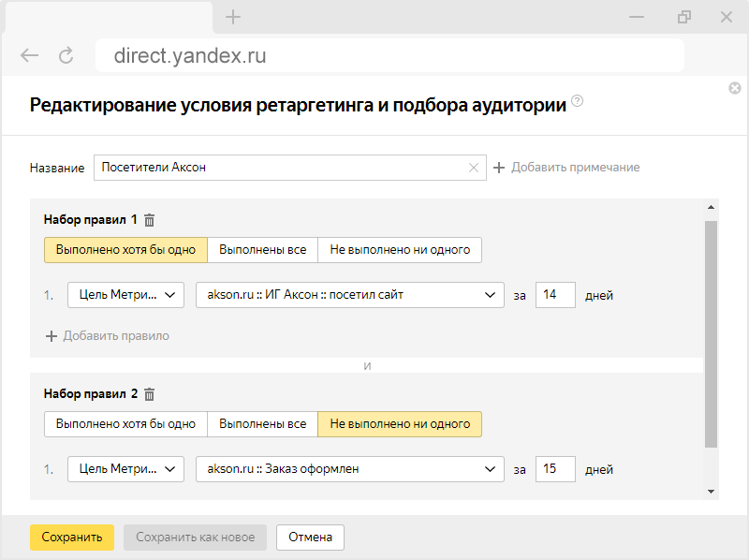Click the help question mark icon
Image resolution: width=749 pixels, height=560 pixels.
coord(577,101)
